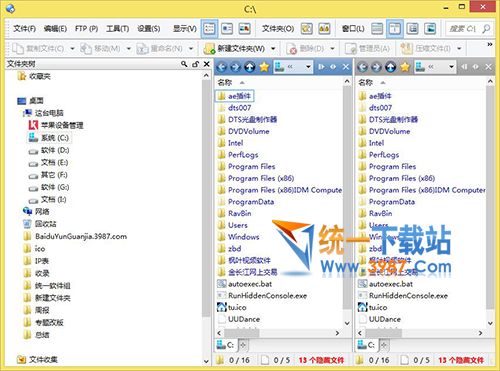Select Program Files (x86) in left pane
Viewport: 500px width, 371px height.
[256, 178]
